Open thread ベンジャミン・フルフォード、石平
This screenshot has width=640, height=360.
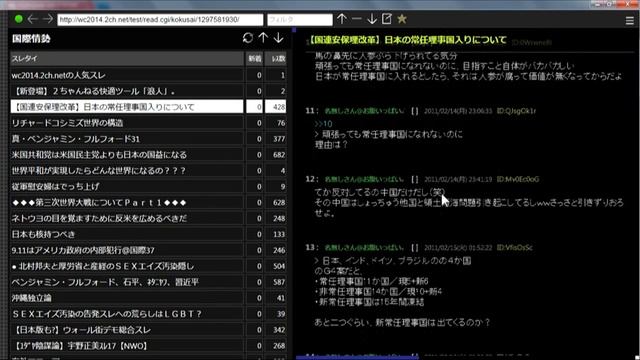point(127,282)
